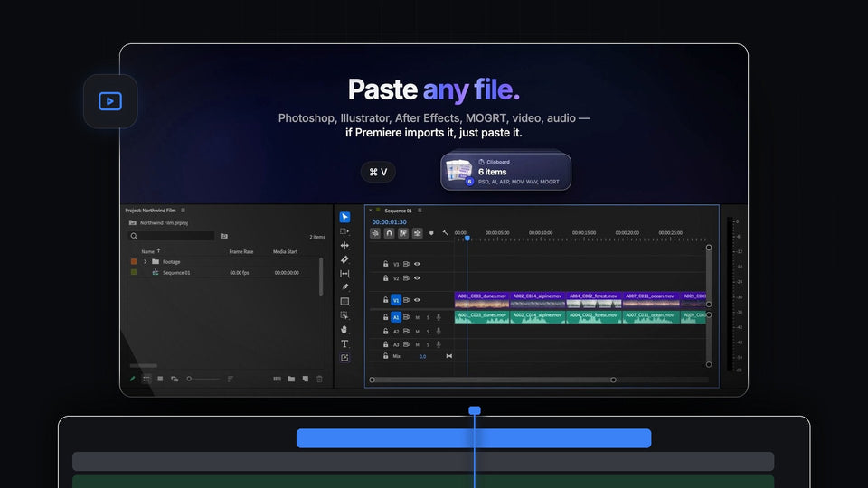Sort by Name column header

(x=147, y=251)
